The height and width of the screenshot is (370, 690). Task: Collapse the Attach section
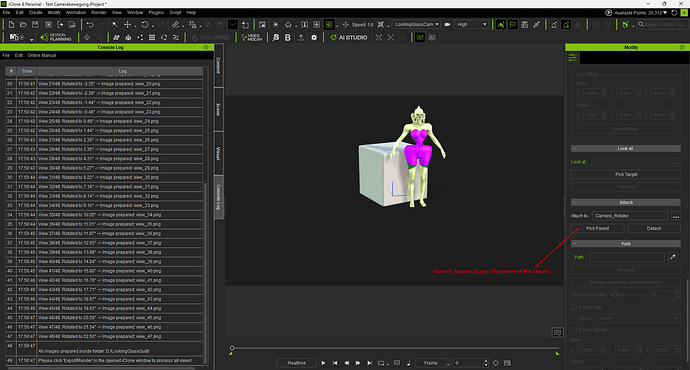point(574,202)
